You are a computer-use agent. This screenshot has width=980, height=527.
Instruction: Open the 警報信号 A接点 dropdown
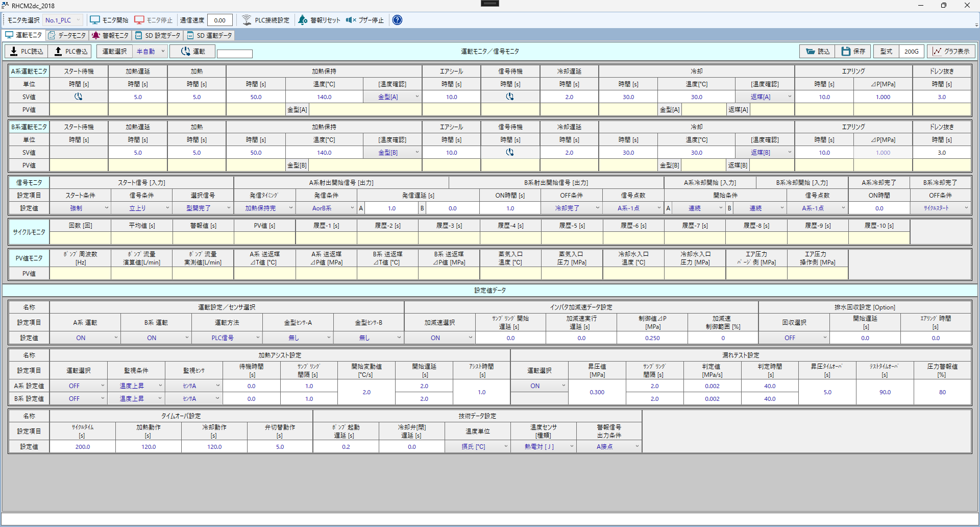click(609, 447)
